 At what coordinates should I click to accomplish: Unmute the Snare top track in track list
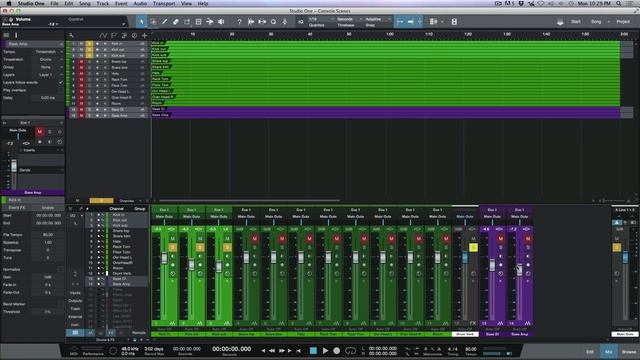[81, 61]
